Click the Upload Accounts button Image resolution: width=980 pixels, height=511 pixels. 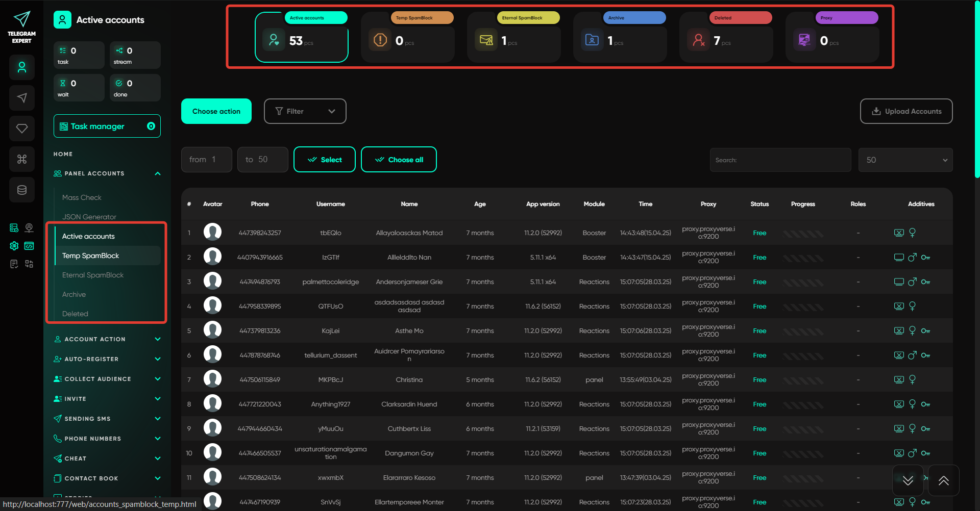[906, 111]
